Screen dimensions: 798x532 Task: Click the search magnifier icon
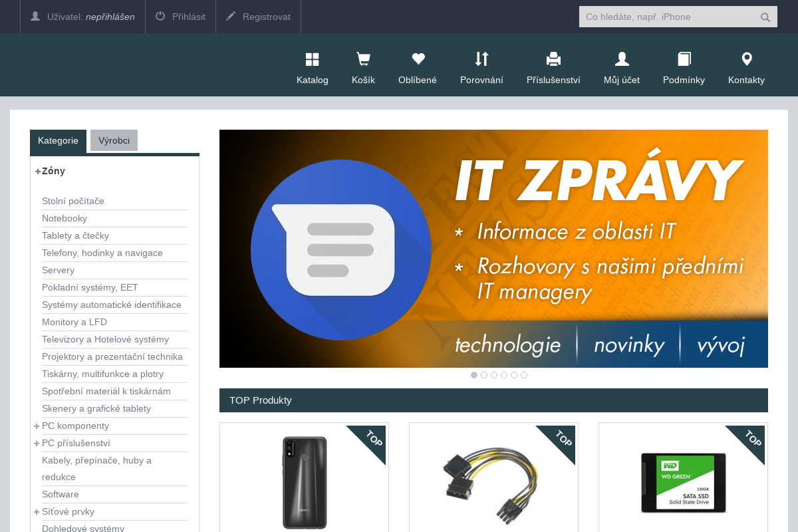tap(765, 17)
